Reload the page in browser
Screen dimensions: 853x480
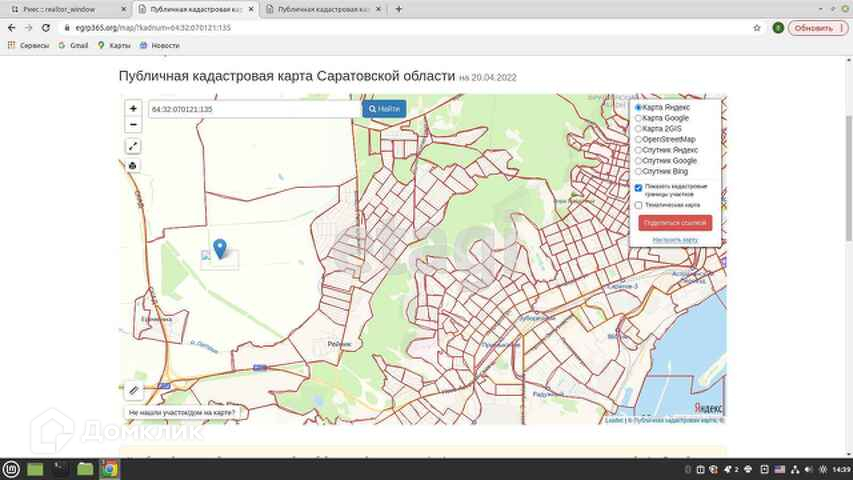[45, 28]
